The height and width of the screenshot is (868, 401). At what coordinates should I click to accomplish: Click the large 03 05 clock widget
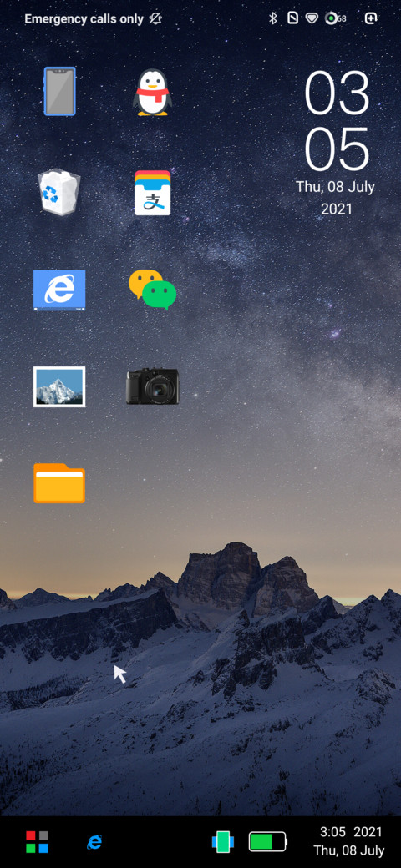point(337,121)
